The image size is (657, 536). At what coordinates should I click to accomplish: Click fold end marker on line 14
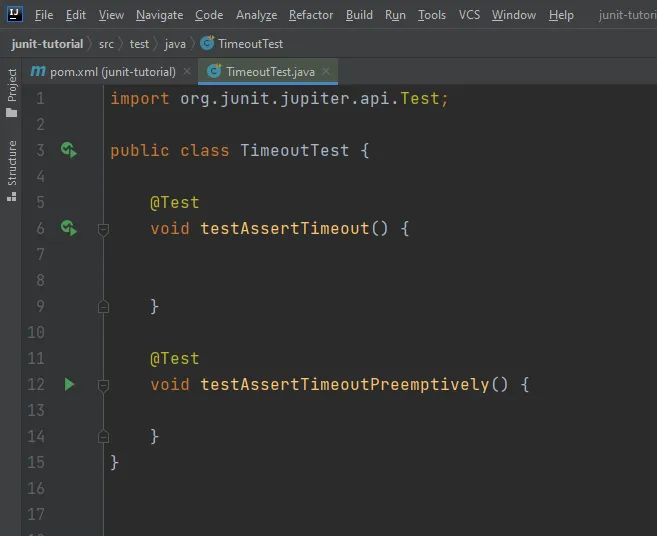103,437
